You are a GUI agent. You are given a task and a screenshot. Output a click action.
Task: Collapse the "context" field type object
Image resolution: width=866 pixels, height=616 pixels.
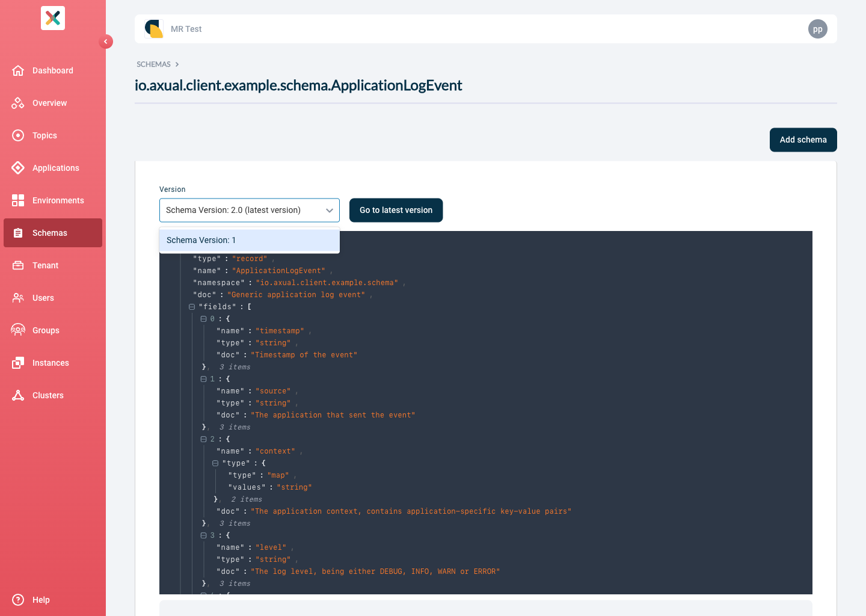point(215,463)
